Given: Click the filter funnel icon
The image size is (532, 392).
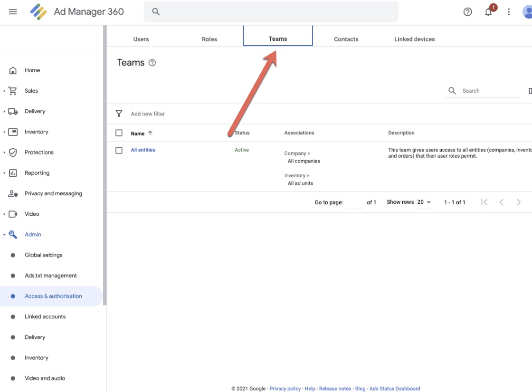Looking at the screenshot, I should (x=119, y=114).
